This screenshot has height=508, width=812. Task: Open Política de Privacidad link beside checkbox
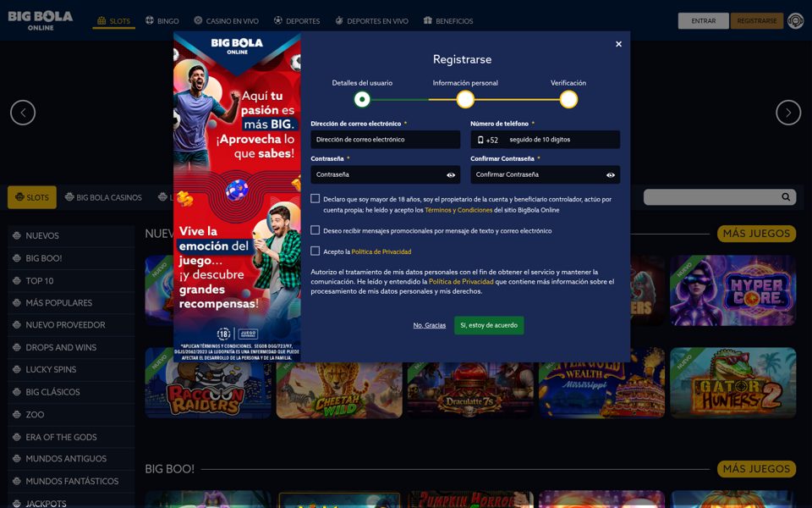pyautogui.click(x=381, y=252)
